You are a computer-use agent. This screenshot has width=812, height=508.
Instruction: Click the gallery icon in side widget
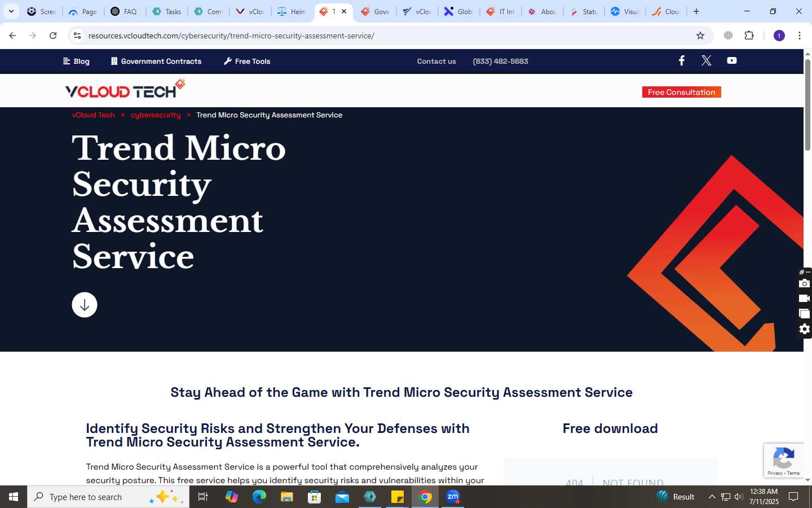[x=805, y=314]
